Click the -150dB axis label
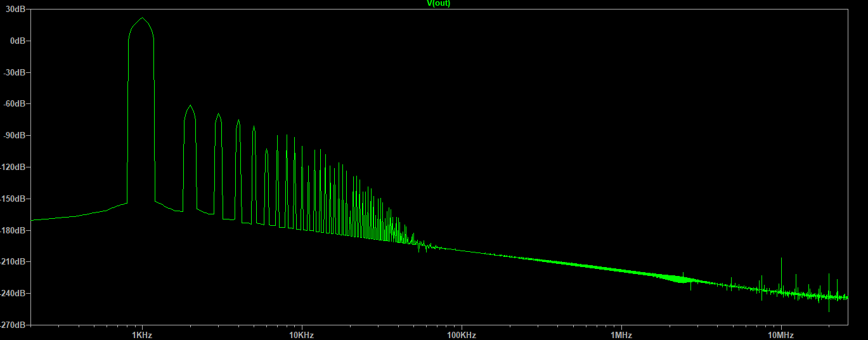Image resolution: width=868 pixels, height=340 pixels. click(x=13, y=199)
